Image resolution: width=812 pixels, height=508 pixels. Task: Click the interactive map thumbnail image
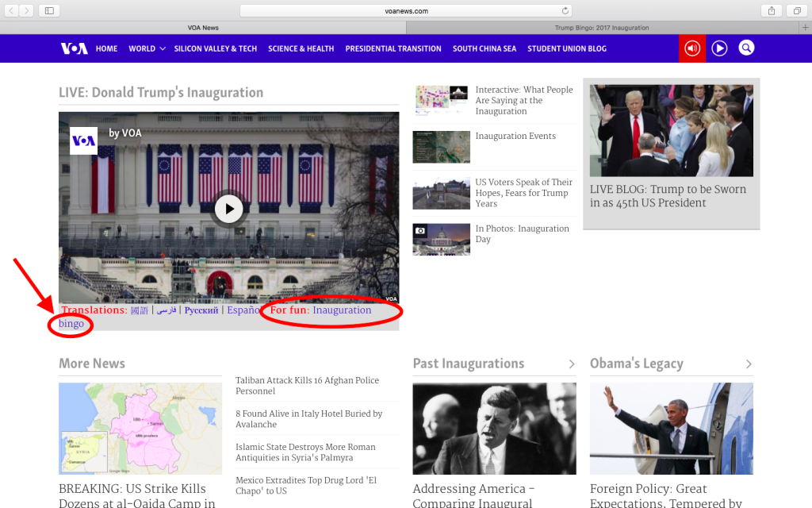[441, 101]
